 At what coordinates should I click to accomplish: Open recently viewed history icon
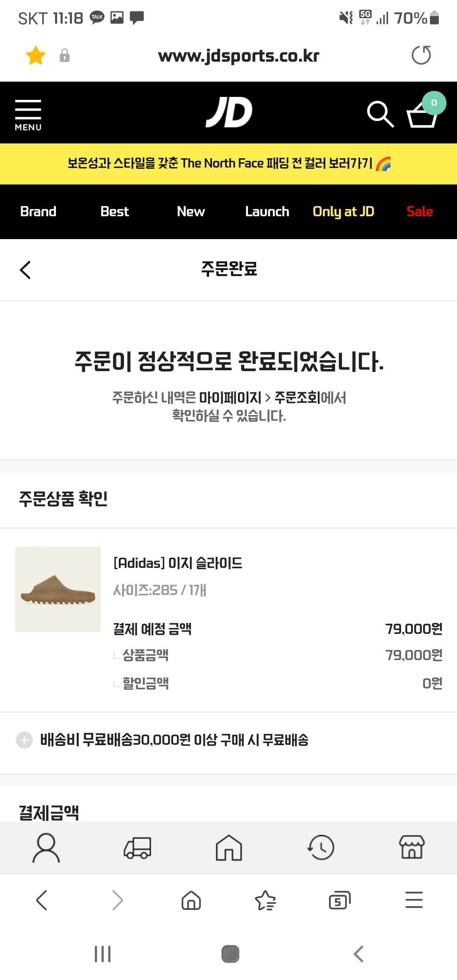coord(320,848)
